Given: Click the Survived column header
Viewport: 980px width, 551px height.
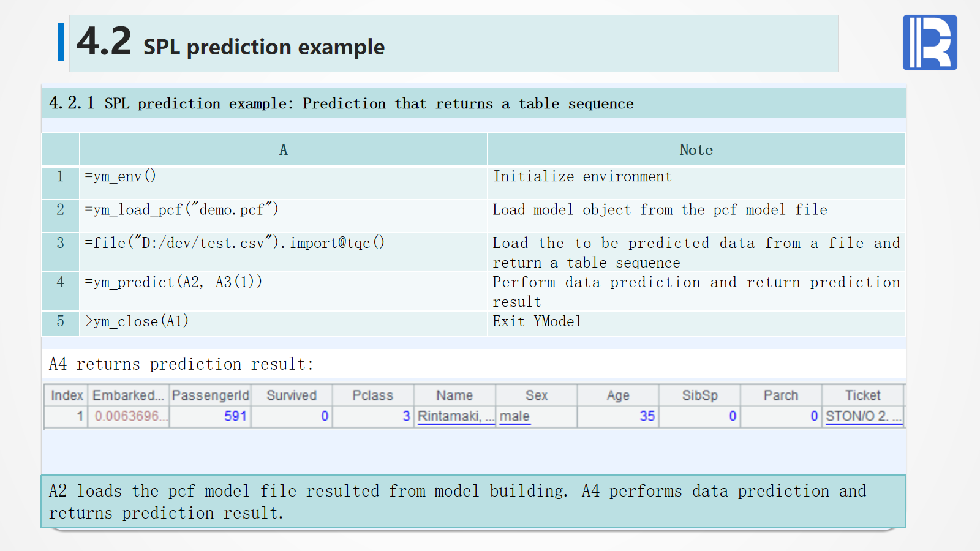Looking at the screenshot, I should click(x=292, y=395).
